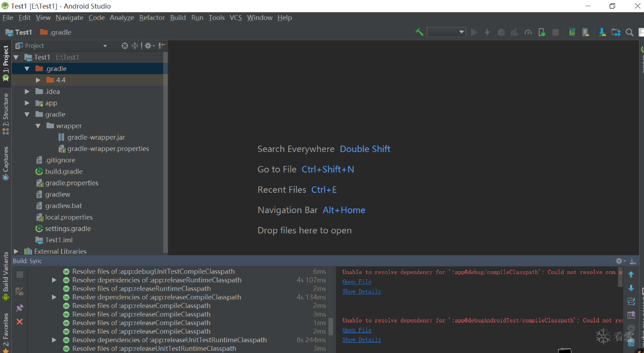644x353 pixels.
Task: Toggle the Z: Structure tool window tab
Action: pyautogui.click(x=6, y=114)
